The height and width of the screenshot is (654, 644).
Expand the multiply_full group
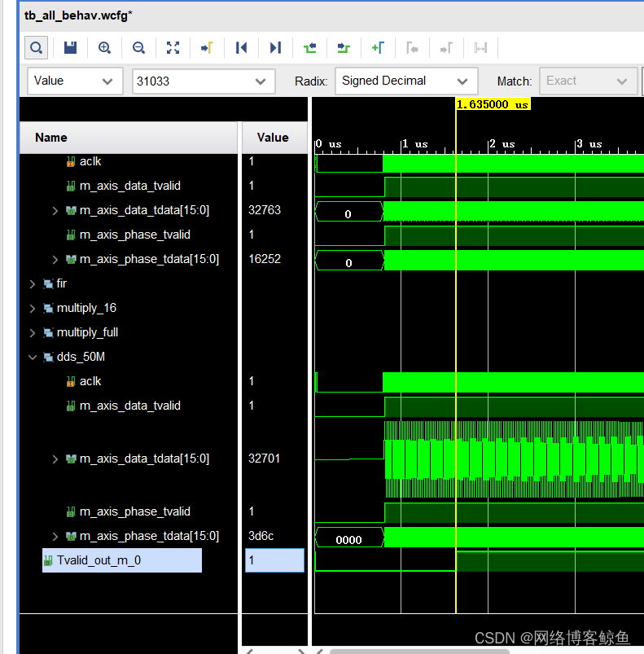pos(33,332)
